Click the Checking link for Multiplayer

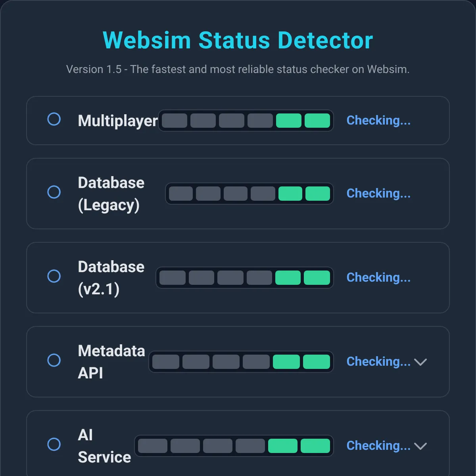[378, 120]
